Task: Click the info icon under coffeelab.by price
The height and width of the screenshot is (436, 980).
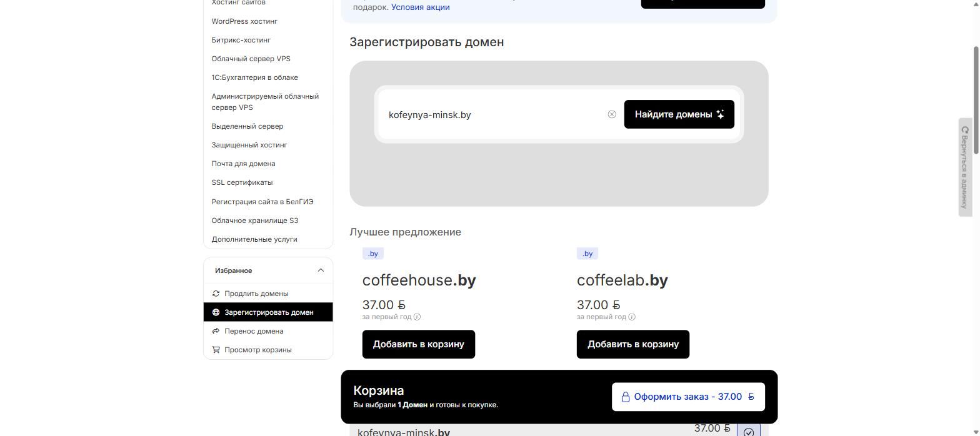Action: [632, 317]
